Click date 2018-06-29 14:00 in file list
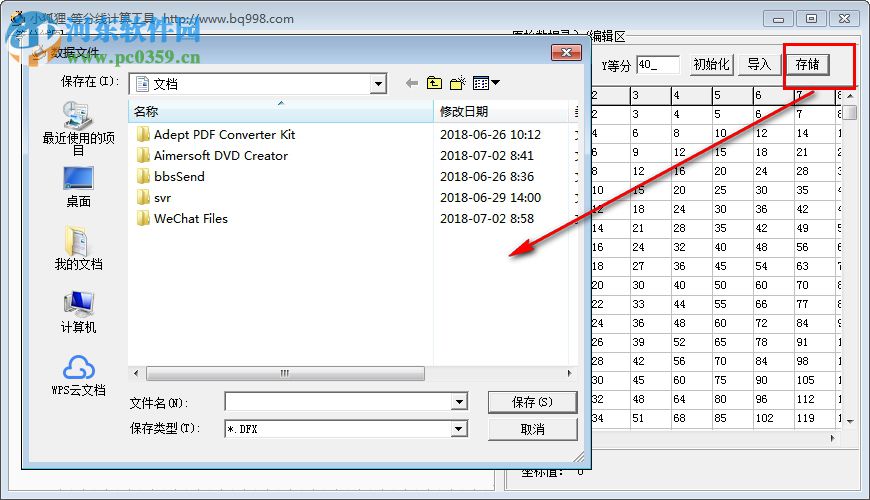The image size is (870, 500). pyautogui.click(x=490, y=198)
